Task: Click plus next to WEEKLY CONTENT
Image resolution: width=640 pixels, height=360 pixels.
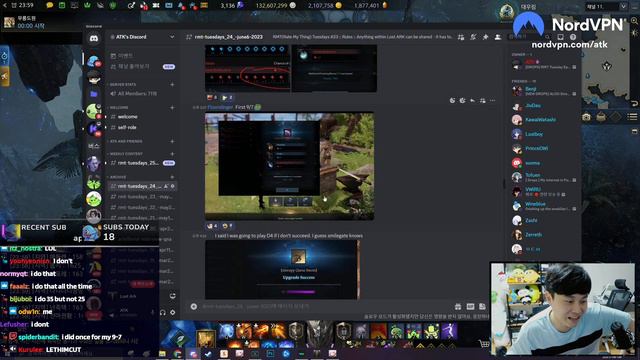Action: [x=172, y=154]
